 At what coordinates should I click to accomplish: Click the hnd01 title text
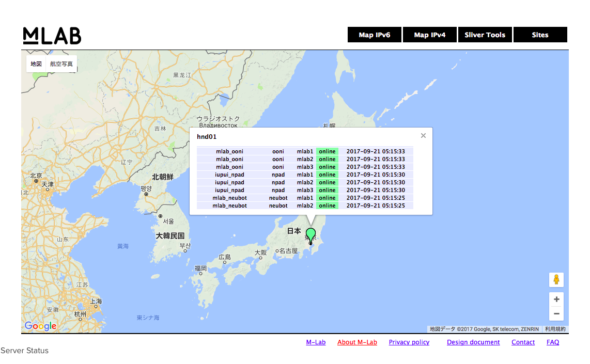pos(207,136)
